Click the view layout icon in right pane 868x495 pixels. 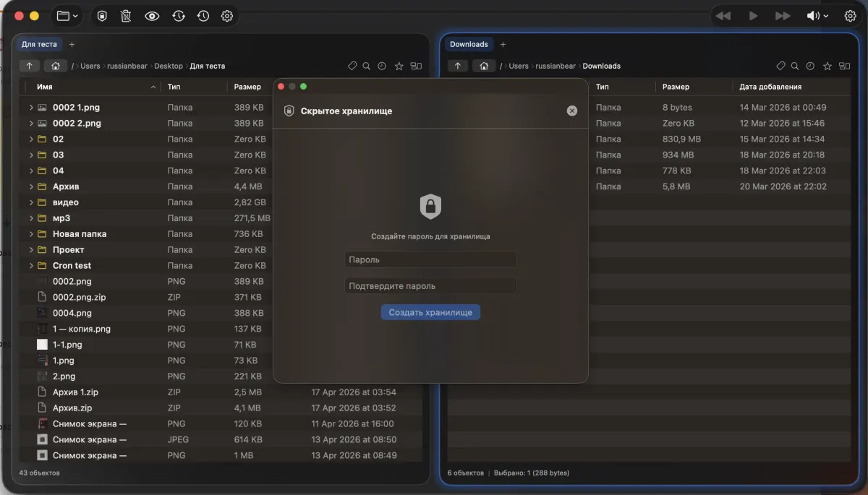pyautogui.click(x=844, y=66)
